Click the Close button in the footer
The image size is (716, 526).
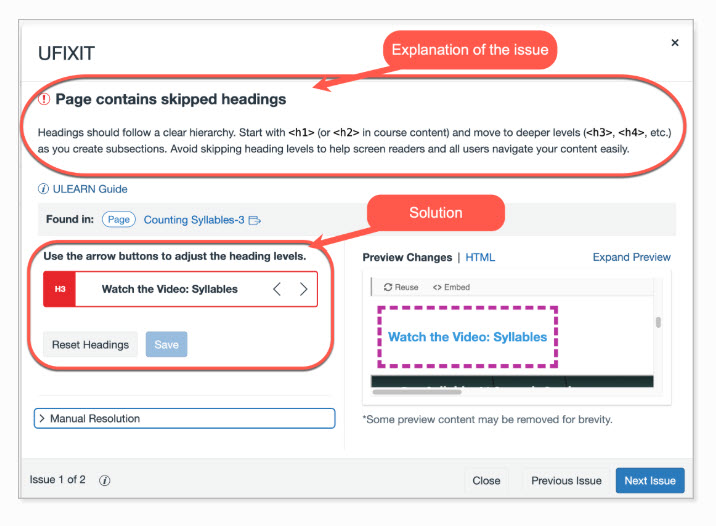click(x=486, y=480)
